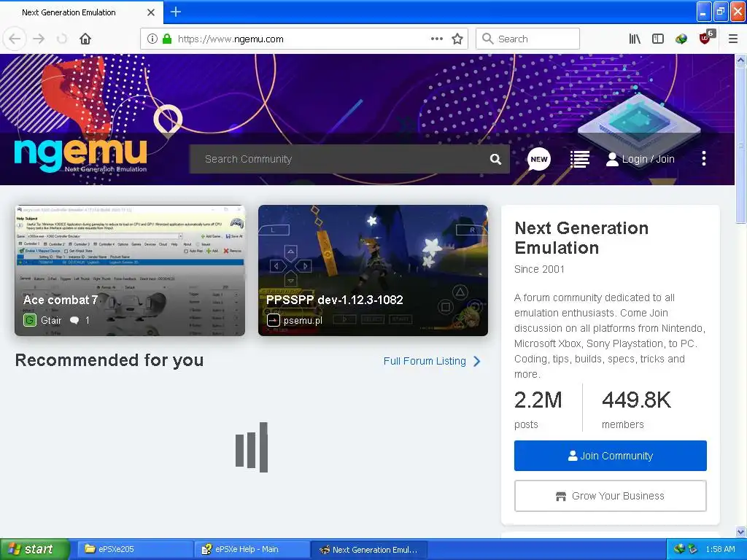Minimize the browser window
The image size is (747, 560).
(x=704, y=12)
